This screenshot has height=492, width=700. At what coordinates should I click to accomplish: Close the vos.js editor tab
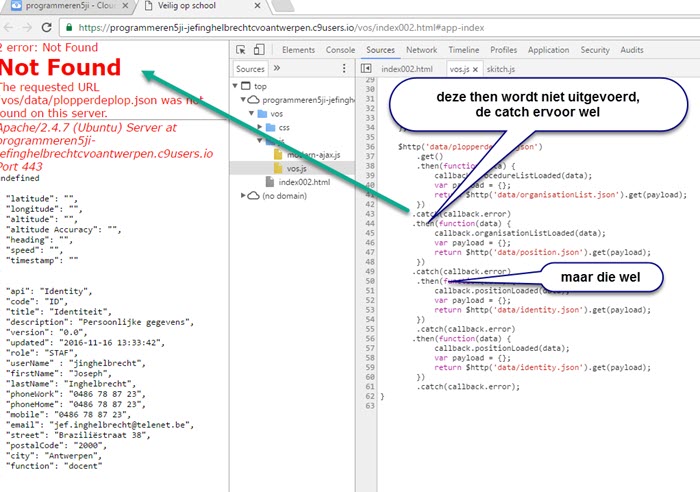click(x=475, y=69)
